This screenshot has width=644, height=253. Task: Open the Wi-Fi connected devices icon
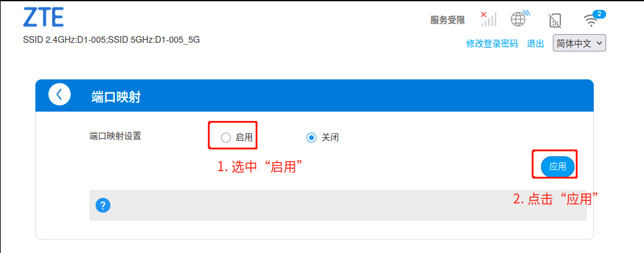coord(591,20)
